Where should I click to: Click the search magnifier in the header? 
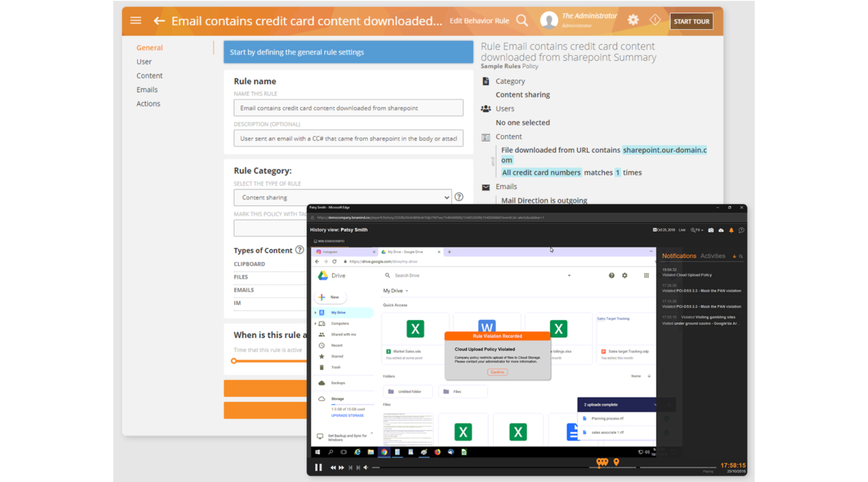pos(522,20)
